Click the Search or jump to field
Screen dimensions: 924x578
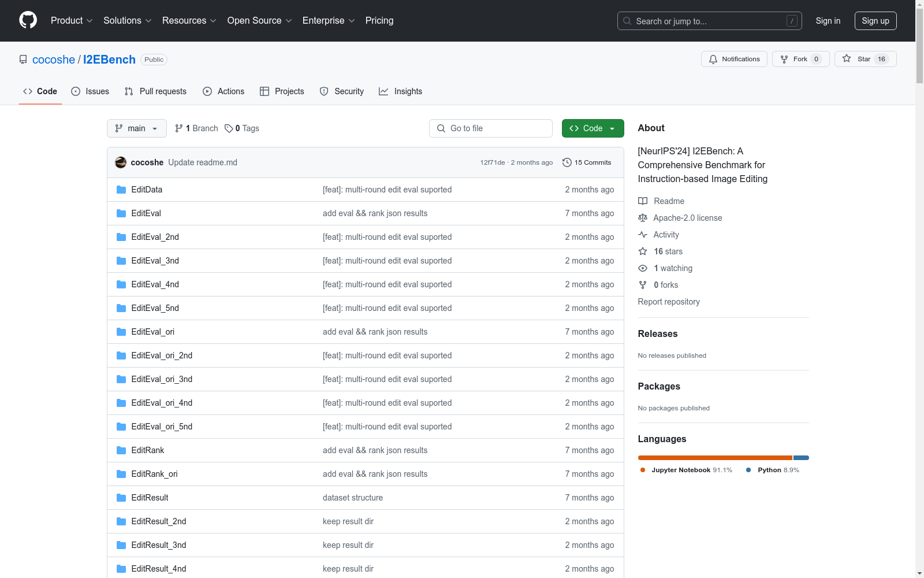(x=710, y=21)
